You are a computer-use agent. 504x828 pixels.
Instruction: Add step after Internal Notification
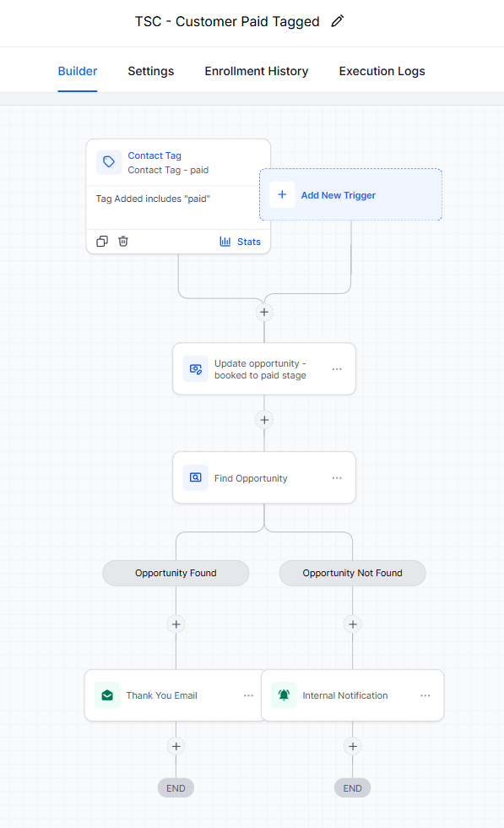coord(353,746)
